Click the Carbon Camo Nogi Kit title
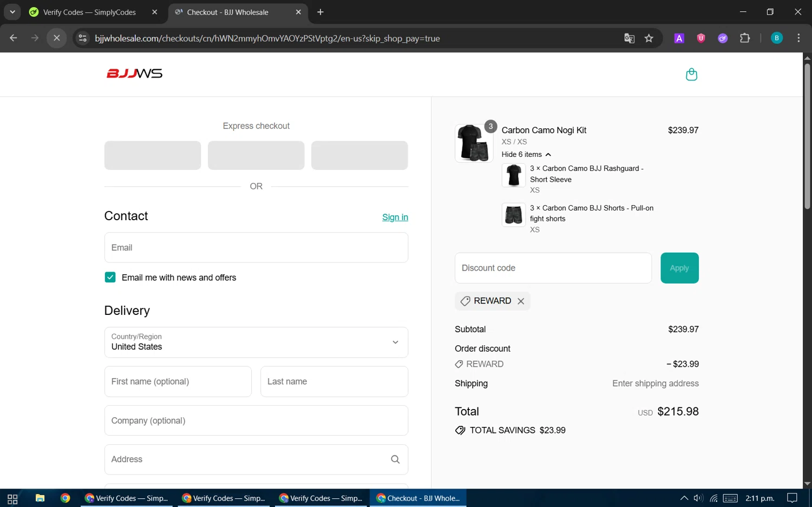Image resolution: width=812 pixels, height=507 pixels. coord(544,130)
